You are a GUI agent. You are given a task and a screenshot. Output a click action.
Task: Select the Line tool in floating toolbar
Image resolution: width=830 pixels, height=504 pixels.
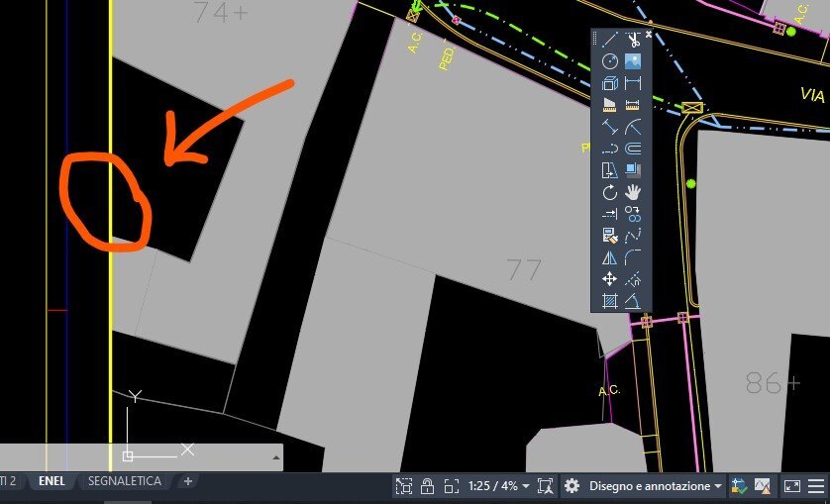pos(610,40)
